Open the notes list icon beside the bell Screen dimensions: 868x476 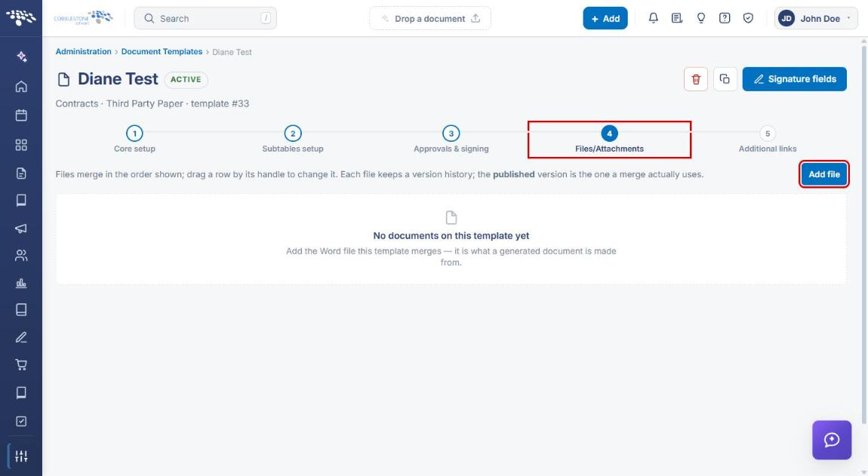point(676,18)
